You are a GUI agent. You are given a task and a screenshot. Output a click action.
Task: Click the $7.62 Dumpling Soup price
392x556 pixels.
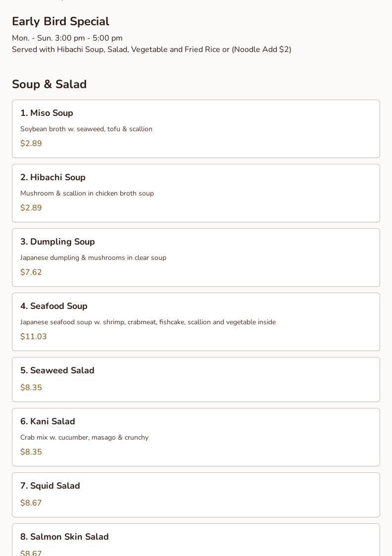coord(31,272)
